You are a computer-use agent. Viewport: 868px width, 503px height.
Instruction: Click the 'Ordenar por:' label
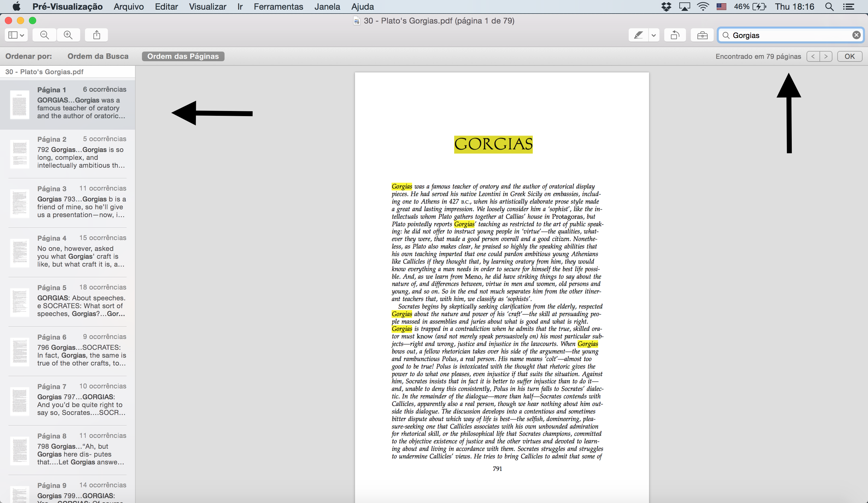point(29,56)
